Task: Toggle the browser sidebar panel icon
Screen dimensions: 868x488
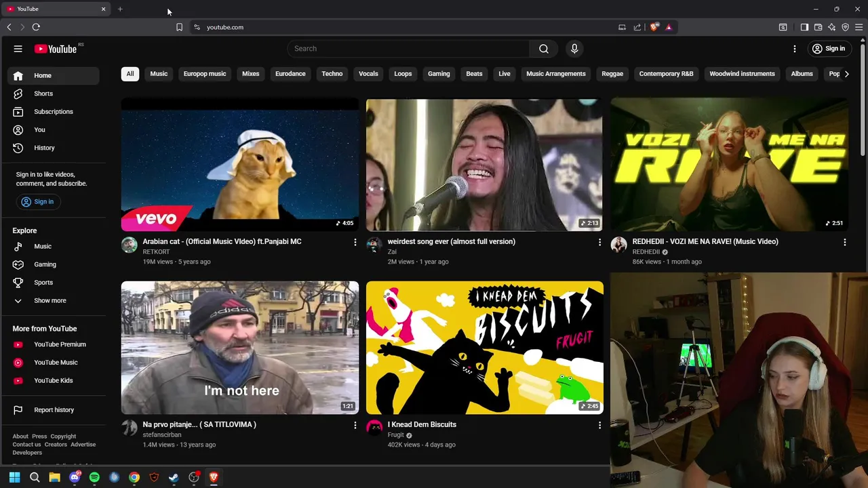Action: [804, 27]
